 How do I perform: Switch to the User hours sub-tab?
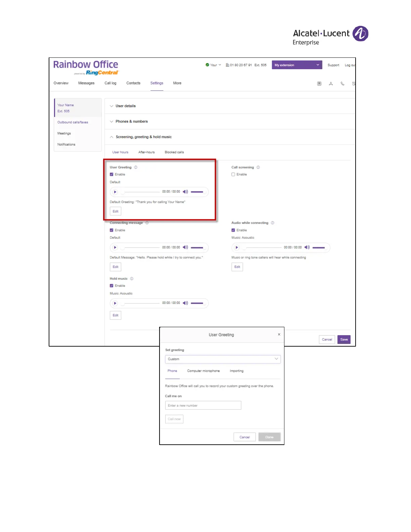click(120, 152)
